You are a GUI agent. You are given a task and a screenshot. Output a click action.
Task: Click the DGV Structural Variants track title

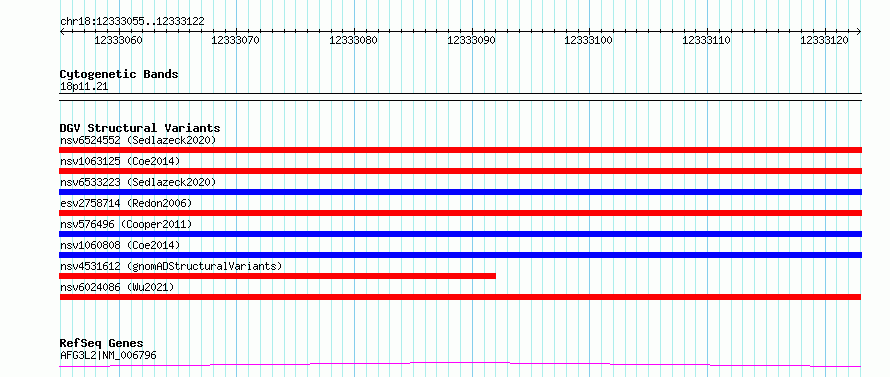(140, 128)
